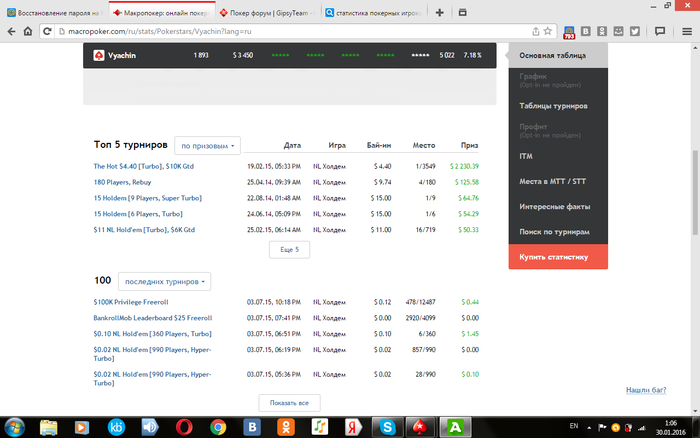The height and width of the screenshot is (438, 700).
Task: Click the 'Показать все' button
Action: (289, 403)
